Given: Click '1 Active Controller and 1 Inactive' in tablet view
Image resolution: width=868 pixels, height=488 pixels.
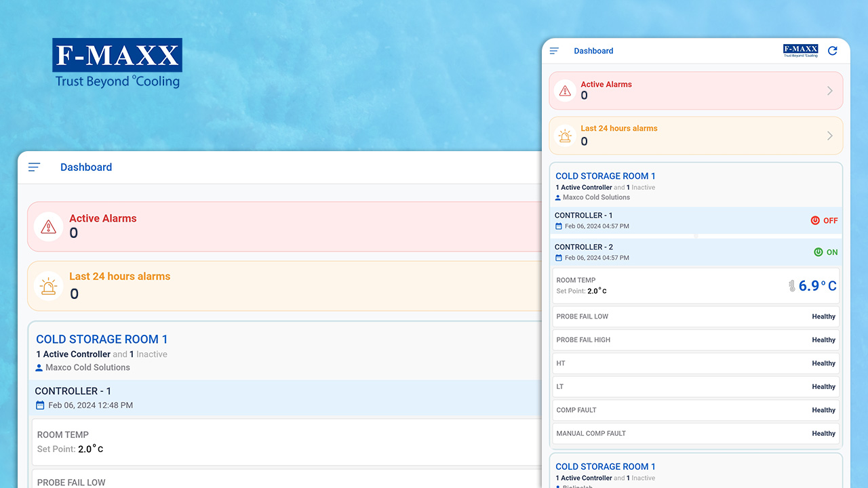Looking at the screenshot, I should [x=102, y=354].
